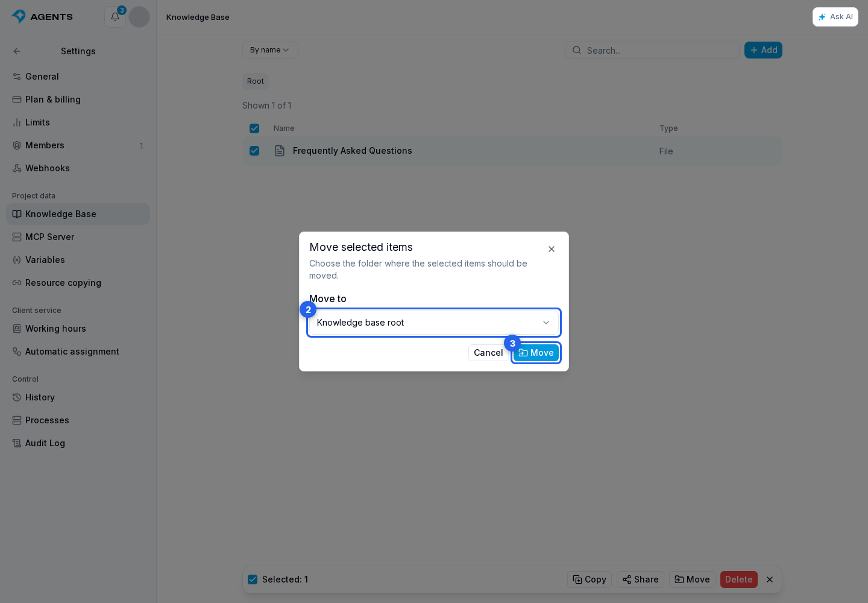This screenshot has width=868, height=603.
Task: Select Knowledge Base in sidebar
Action: (78, 214)
